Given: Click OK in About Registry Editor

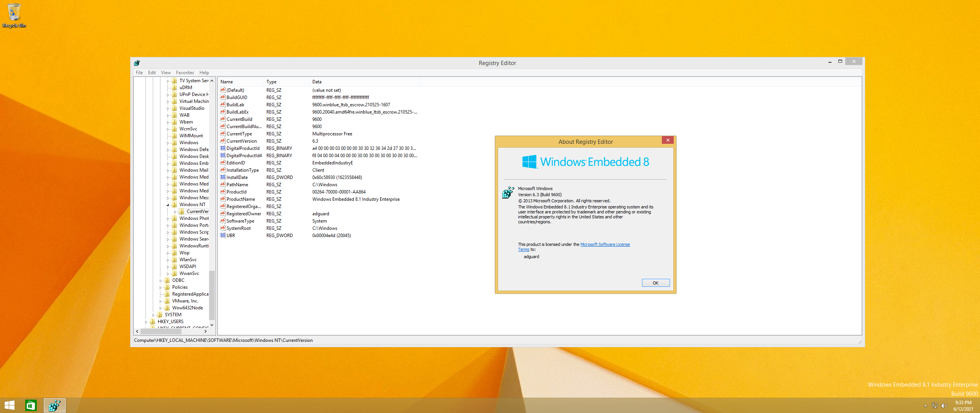Looking at the screenshot, I should pos(655,283).
